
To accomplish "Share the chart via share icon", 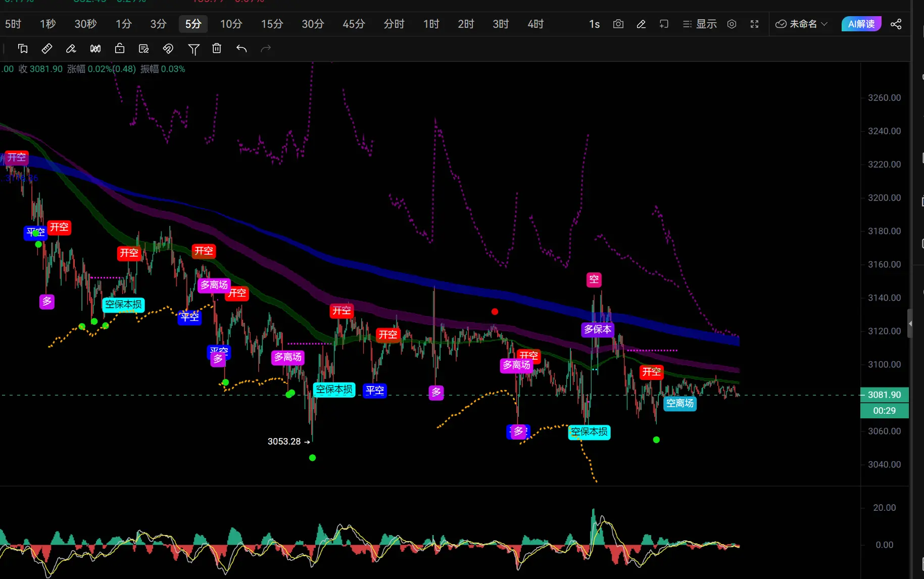I will (x=896, y=24).
